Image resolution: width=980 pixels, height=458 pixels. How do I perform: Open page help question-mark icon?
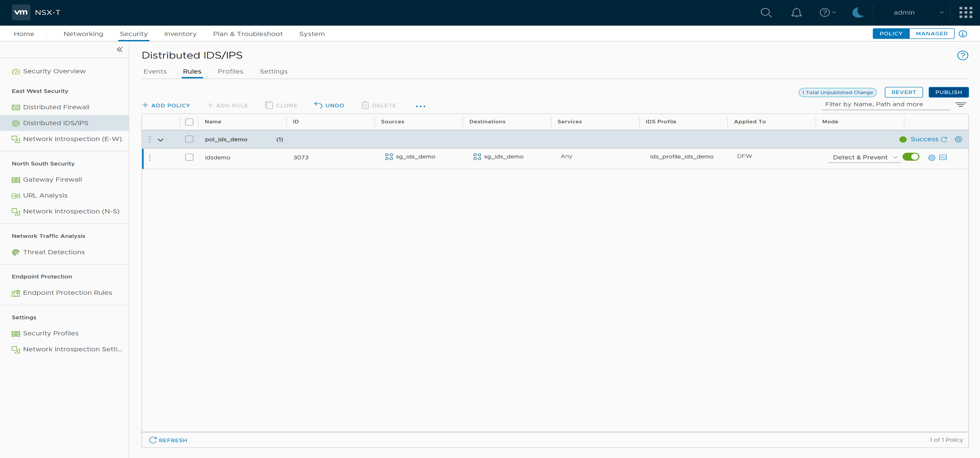963,56
